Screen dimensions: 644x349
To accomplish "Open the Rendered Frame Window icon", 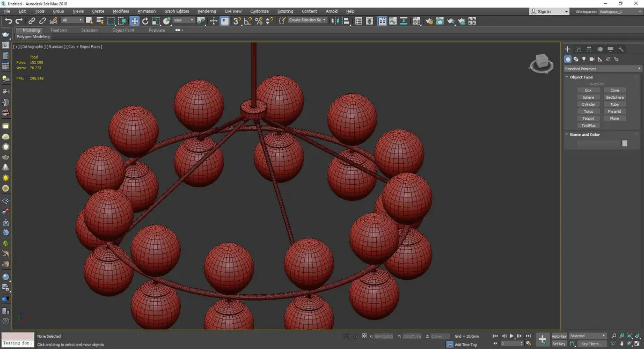I will coord(440,21).
